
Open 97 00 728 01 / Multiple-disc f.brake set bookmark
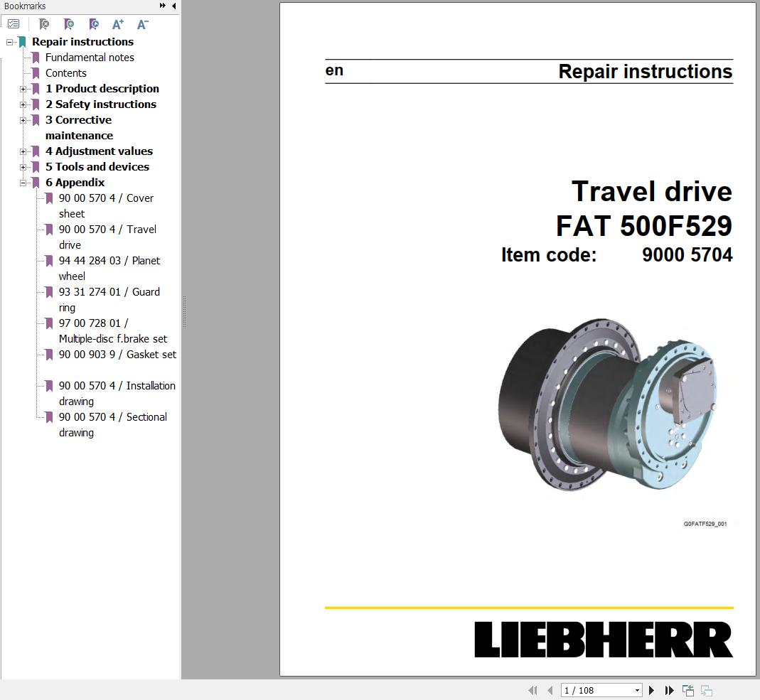(113, 331)
